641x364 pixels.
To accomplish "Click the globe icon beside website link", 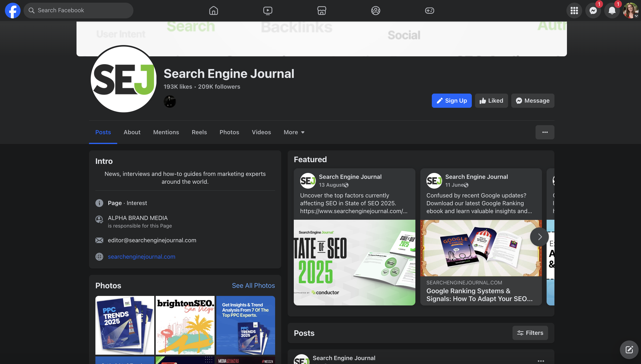I will [x=99, y=257].
